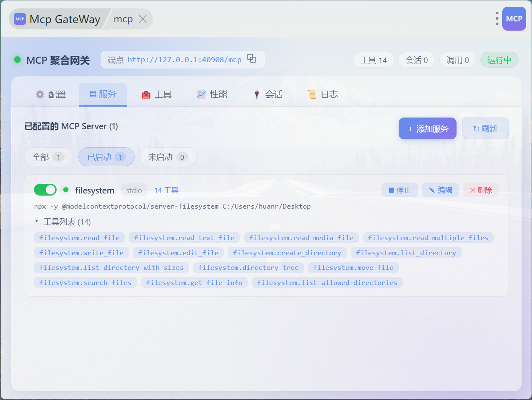Screen dimensions: 532x400
Task: View the 日志 tab
Action: (323, 94)
